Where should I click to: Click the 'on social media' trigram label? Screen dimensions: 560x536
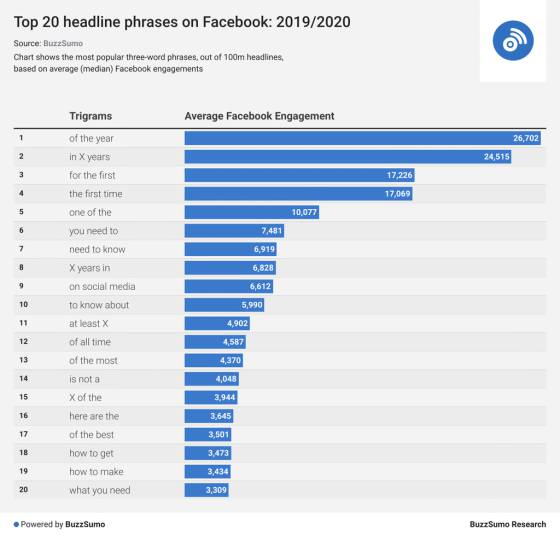coord(102,286)
